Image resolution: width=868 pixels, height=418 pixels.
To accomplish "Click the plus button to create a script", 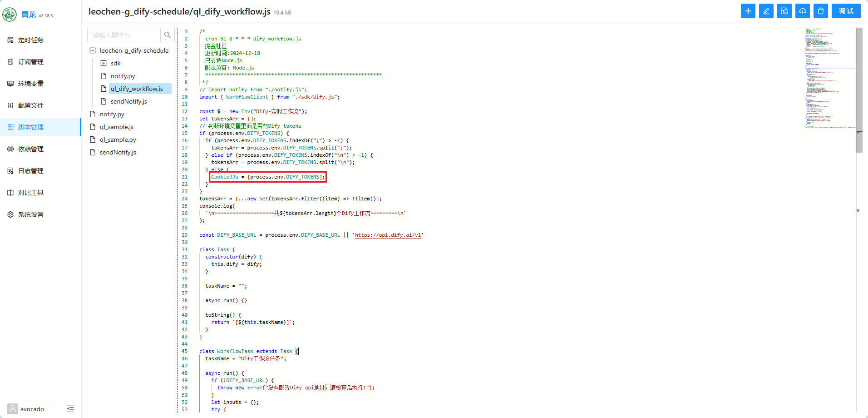I will pos(748,11).
